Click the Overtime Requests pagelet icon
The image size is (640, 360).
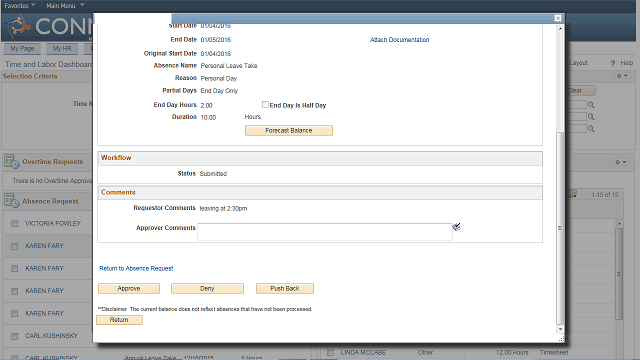pos(11,162)
